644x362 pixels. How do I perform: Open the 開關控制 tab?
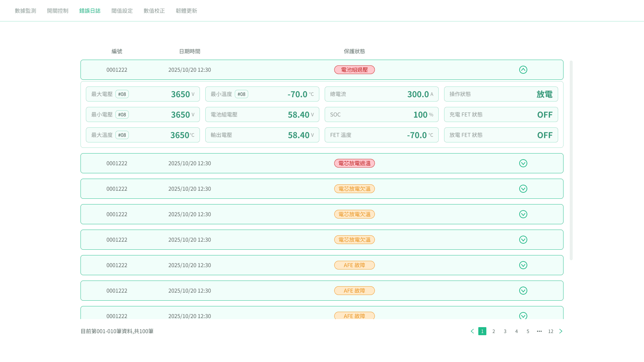(57, 10)
